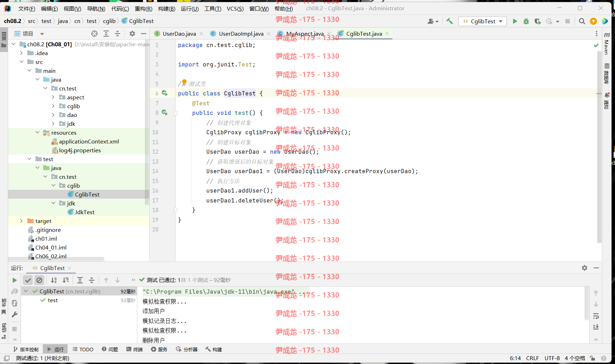Open the 终端 terminal tool window

pos(134,349)
